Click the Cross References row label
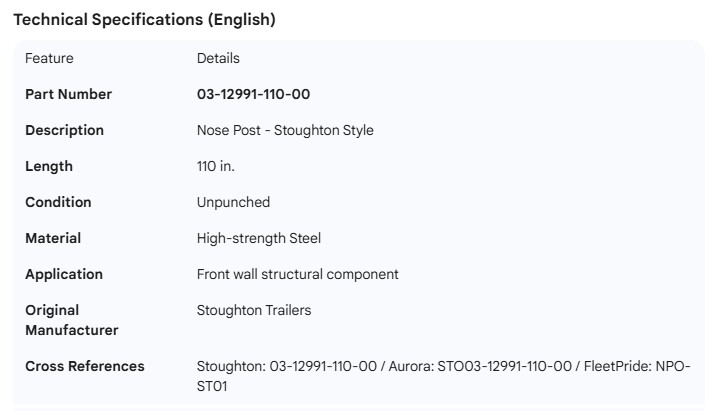This screenshot has height=411, width=710. click(85, 366)
